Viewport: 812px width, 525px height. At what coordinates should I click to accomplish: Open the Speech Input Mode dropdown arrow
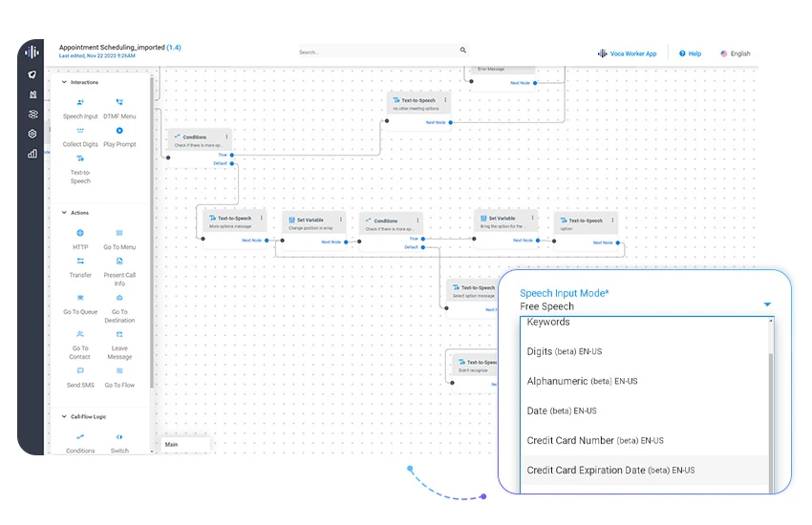[767, 305]
